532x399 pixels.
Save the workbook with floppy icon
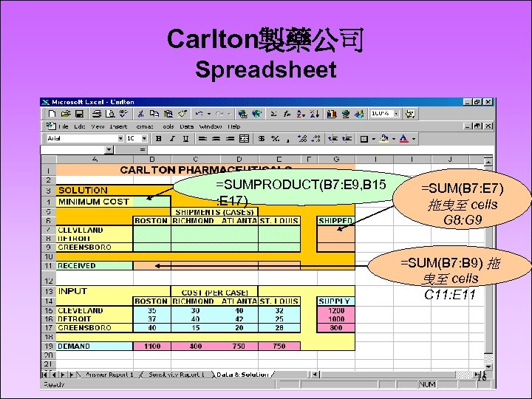[79, 114]
